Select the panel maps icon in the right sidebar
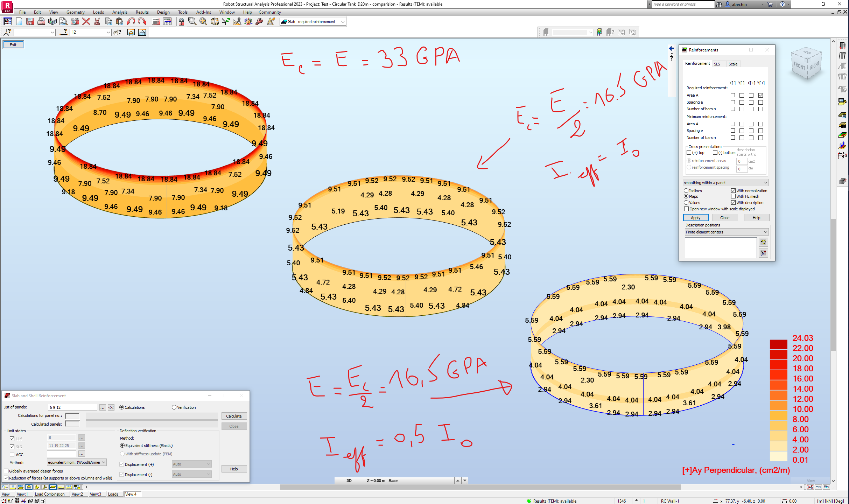 coord(842,134)
